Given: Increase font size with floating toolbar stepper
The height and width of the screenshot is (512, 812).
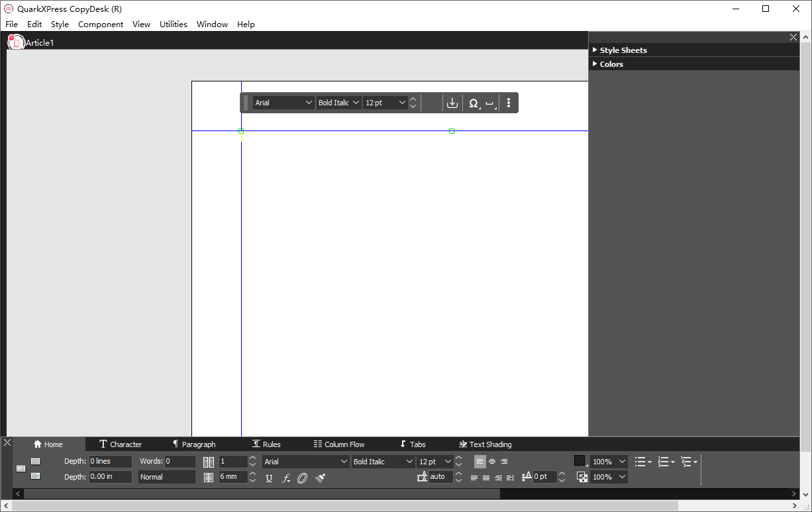Looking at the screenshot, I should (x=413, y=99).
